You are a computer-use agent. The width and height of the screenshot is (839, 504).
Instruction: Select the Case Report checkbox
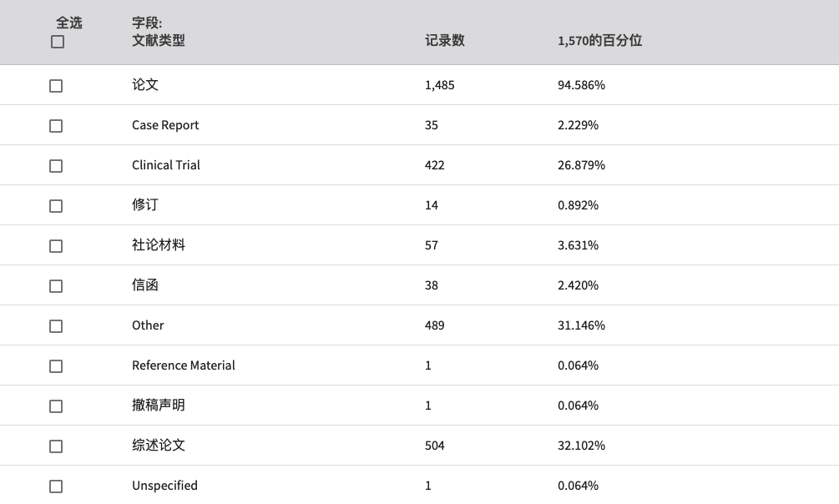click(x=56, y=126)
